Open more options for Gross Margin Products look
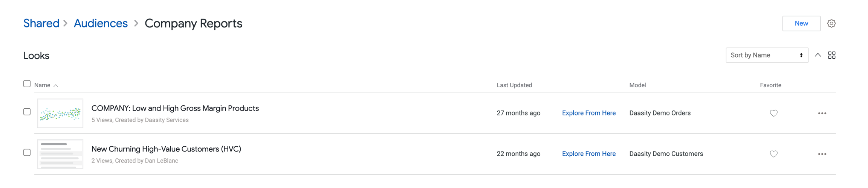 pos(822,113)
